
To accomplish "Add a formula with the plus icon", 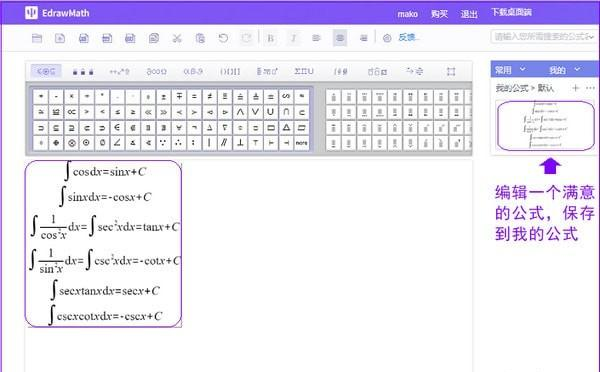I will [x=575, y=88].
